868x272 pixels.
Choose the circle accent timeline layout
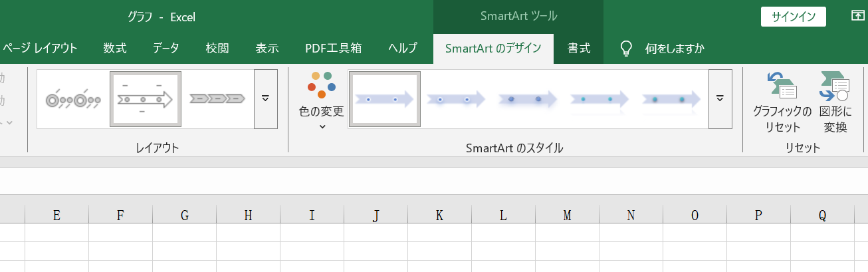pos(73,100)
